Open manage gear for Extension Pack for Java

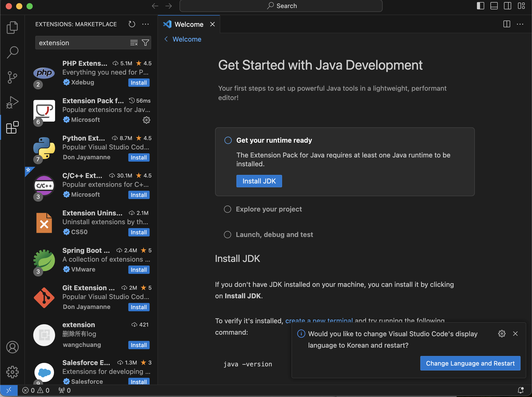[x=147, y=120]
